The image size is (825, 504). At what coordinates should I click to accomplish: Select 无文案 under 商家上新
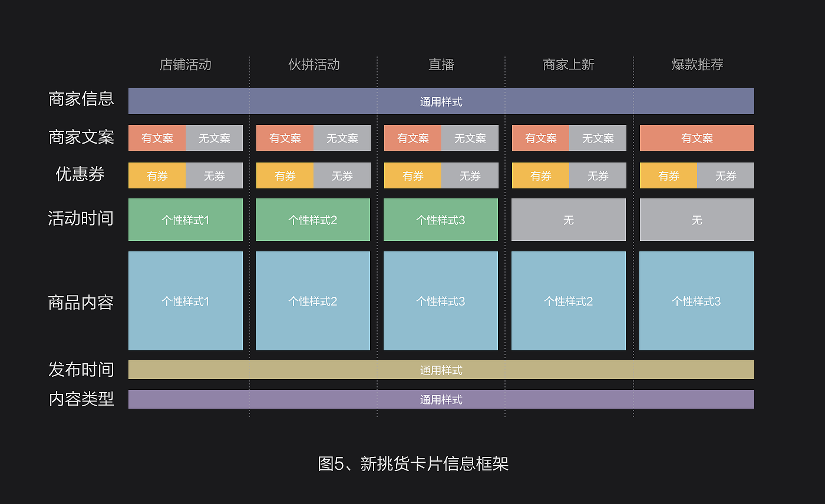[x=598, y=138]
